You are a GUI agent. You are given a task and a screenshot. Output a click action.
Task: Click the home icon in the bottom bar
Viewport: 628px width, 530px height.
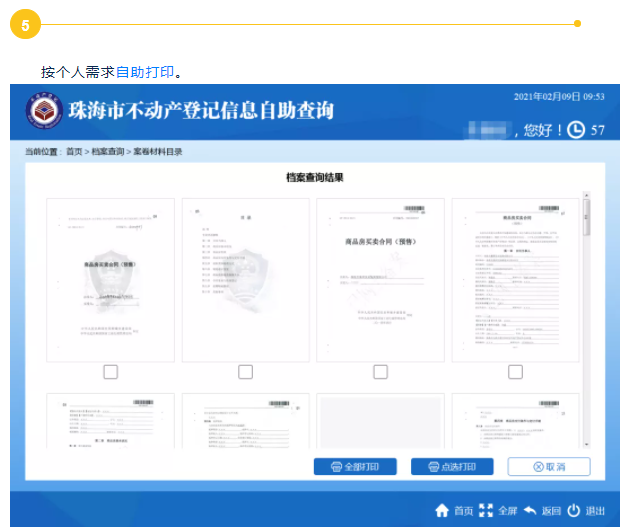tap(442, 510)
